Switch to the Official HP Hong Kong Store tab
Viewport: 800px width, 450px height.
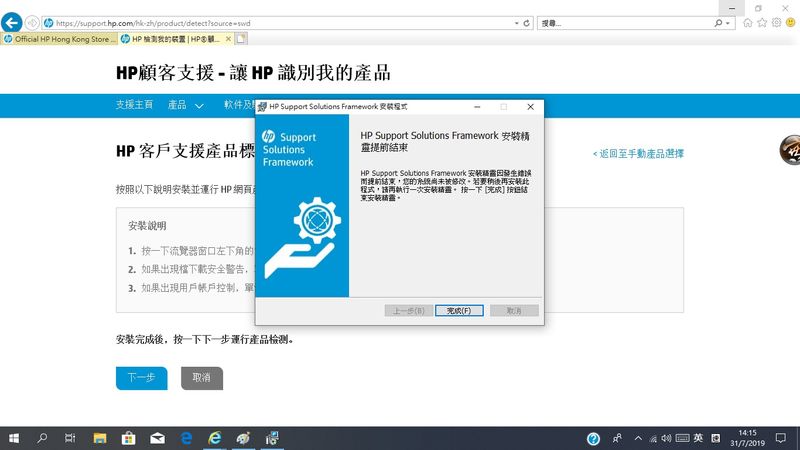(x=59, y=39)
